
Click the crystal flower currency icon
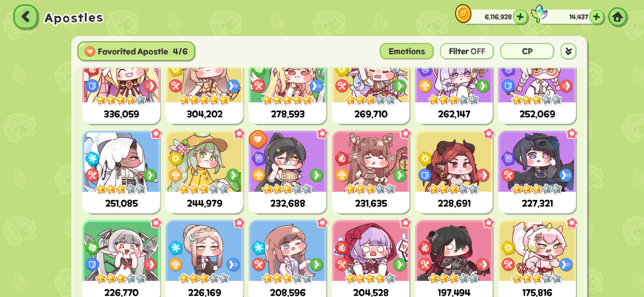point(539,14)
